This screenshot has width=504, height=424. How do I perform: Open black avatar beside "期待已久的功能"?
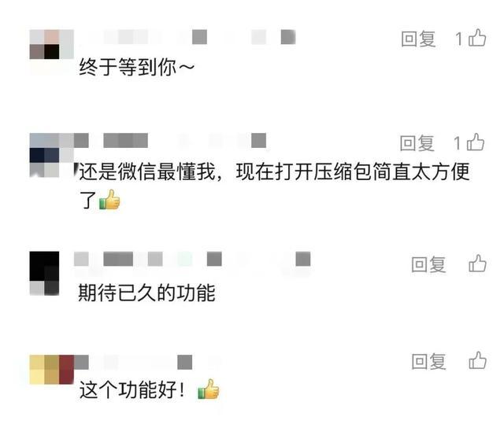click(44, 273)
